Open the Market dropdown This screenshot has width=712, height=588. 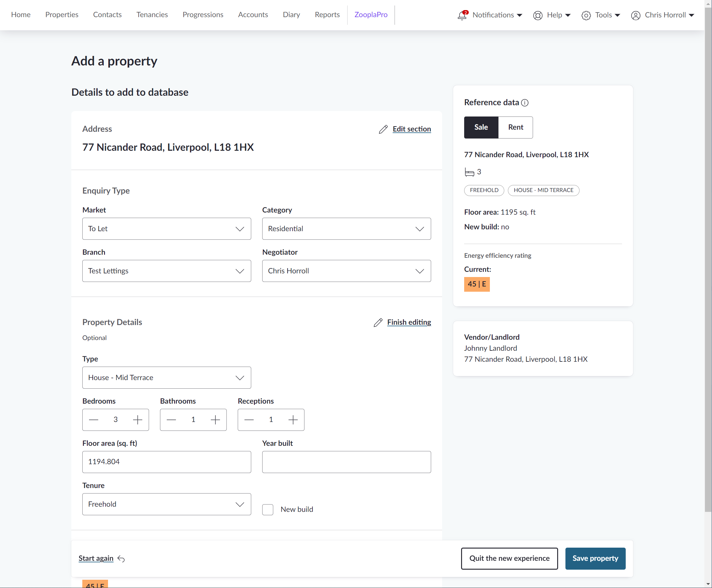pos(167,229)
